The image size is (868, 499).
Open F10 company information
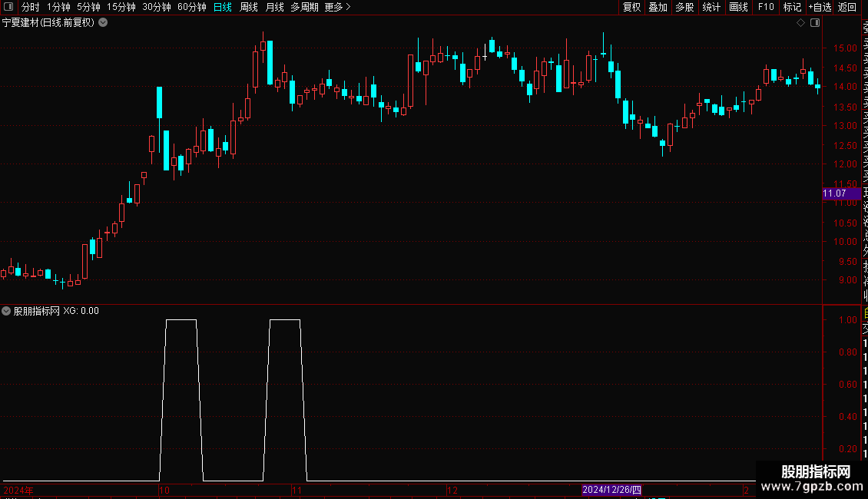coord(766,7)
